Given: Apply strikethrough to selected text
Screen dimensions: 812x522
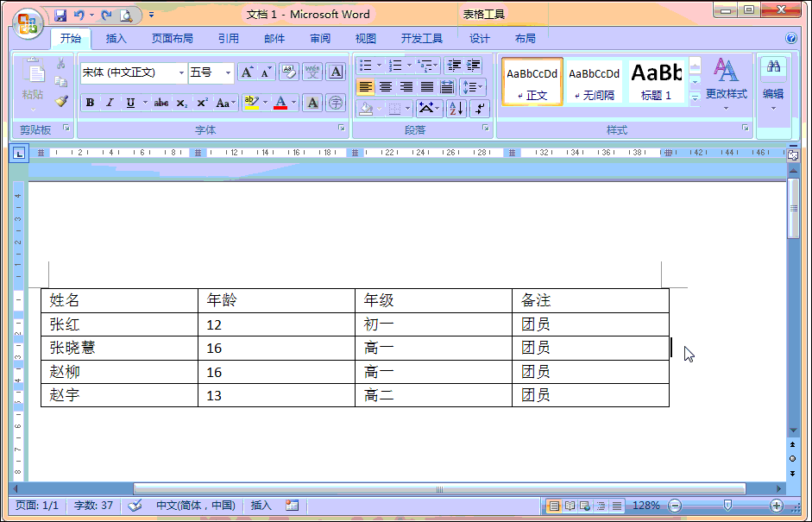Looking at the screenshot, I should 161,102.
